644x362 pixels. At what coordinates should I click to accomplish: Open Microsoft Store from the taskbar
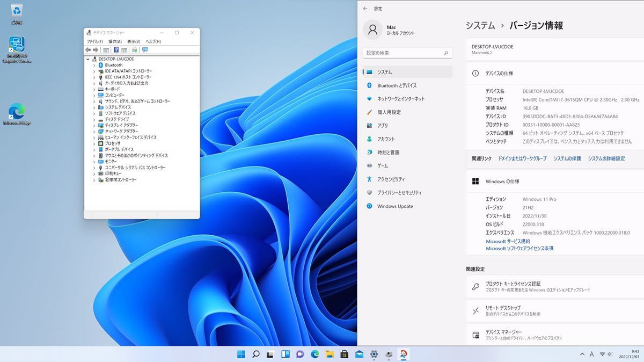(x=345, y=354)
